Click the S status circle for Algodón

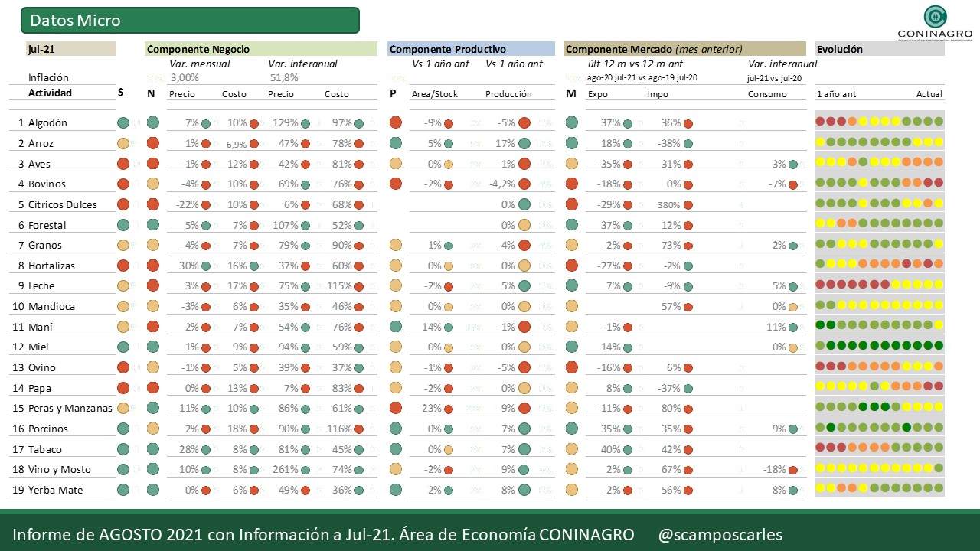tap(122, 122)
